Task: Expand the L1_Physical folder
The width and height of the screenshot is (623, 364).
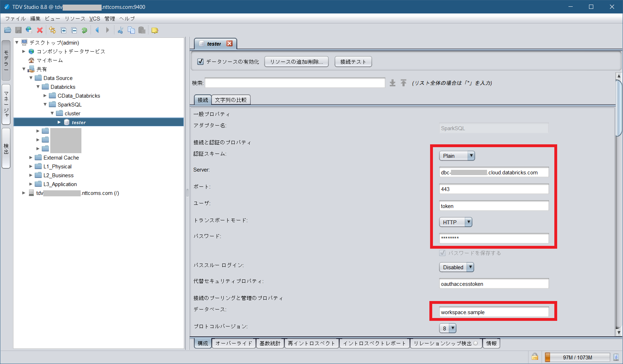Action: [x=31, y=166]
